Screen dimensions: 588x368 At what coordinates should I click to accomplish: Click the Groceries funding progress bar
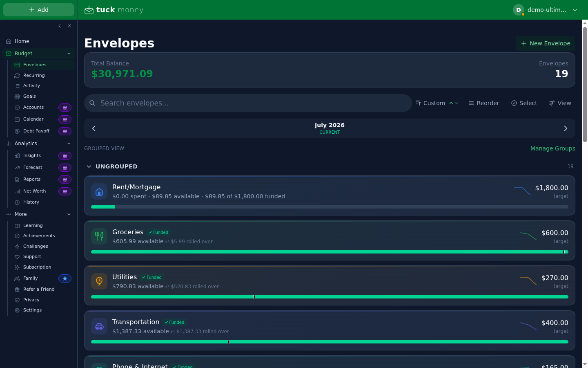point(330,252)
